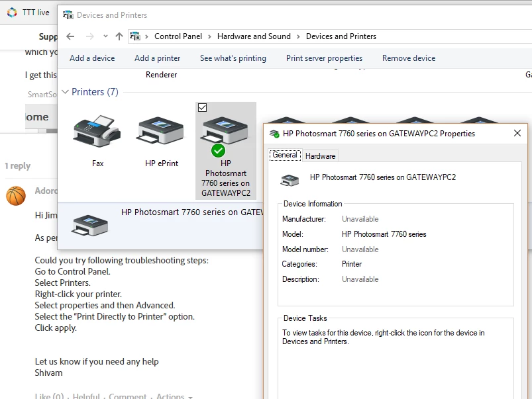This screenshot has height=399, width=532.
Task: Click the Helpful link under the reply
Action: click(x=86, y=396)
